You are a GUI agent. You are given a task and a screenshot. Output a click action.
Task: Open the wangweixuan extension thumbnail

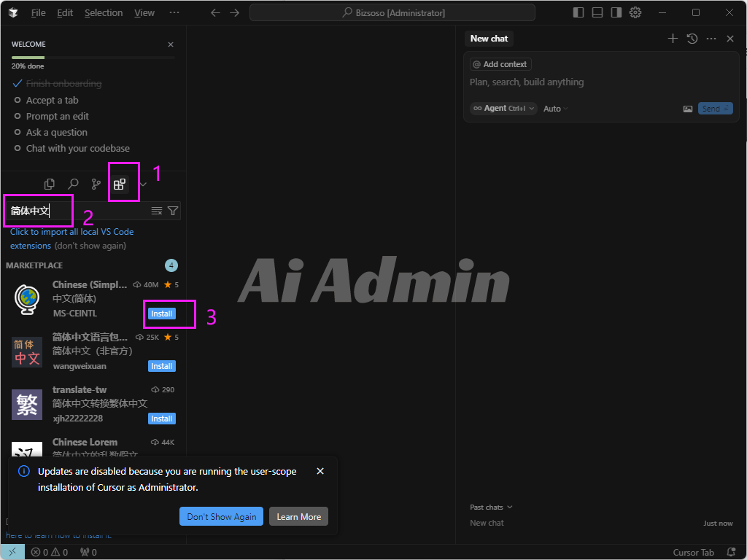(27, 352)
